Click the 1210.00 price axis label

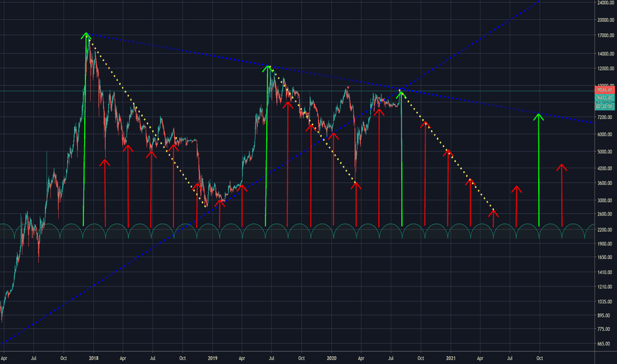(x=606, y=287)
